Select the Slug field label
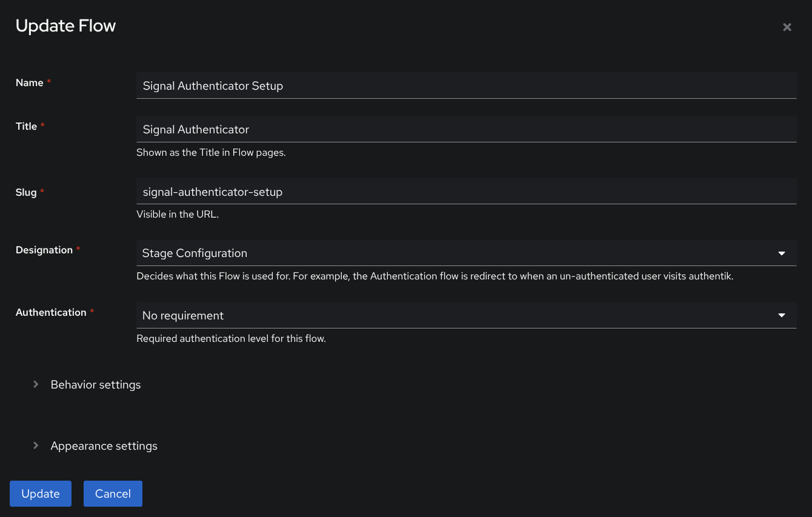 [26, 193]
